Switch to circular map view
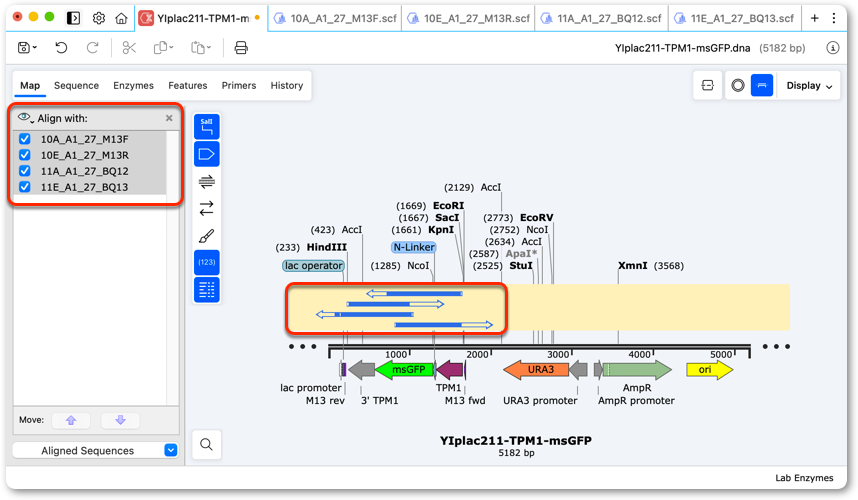Image resolution: width=858 pixels, height=500 pixels. 738,85
